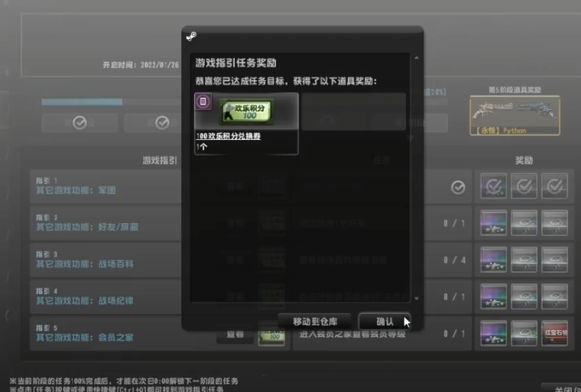The image size is (581, 392).
Task: Click the last claimed reward icon in 军团 row
Action: (x=554, y=186)
